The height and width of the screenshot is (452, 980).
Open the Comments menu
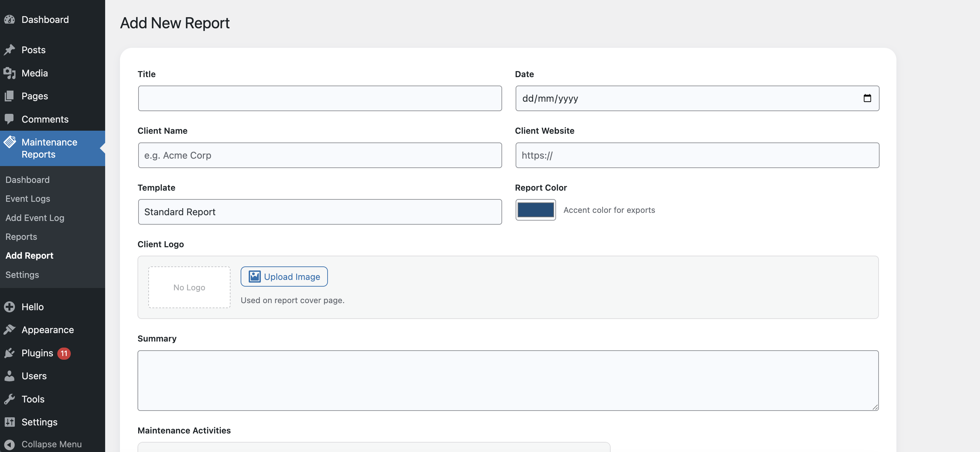[x=53, y=119]
